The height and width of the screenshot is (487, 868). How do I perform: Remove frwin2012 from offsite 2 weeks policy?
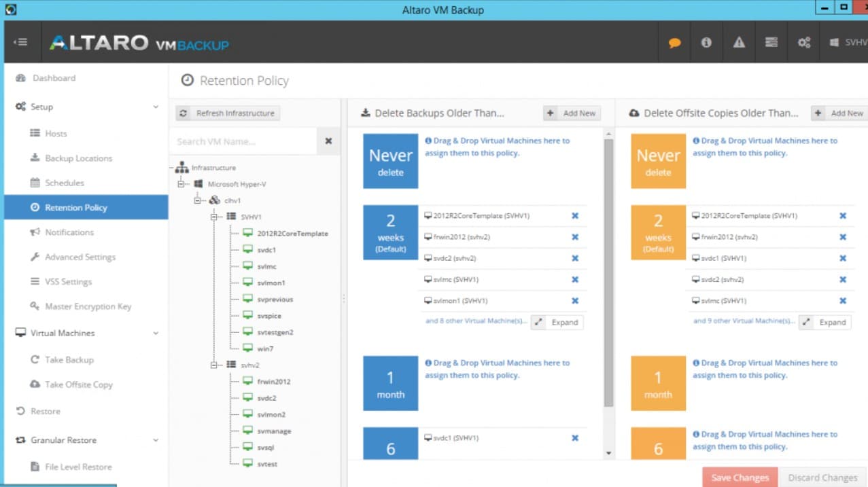[843, 237]
